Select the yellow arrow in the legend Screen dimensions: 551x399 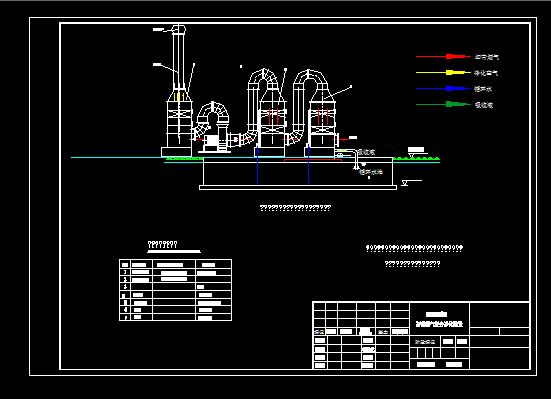(443, 72)
